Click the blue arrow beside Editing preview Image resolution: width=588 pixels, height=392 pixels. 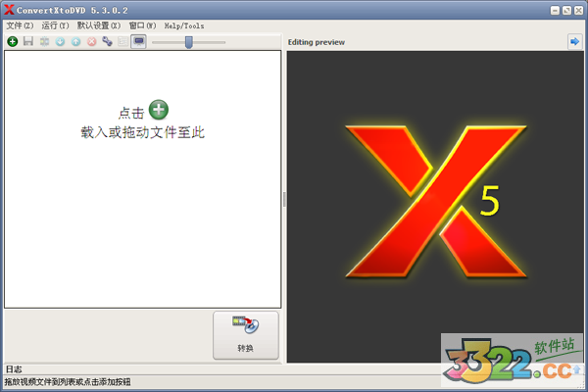(x=574, y=41)
